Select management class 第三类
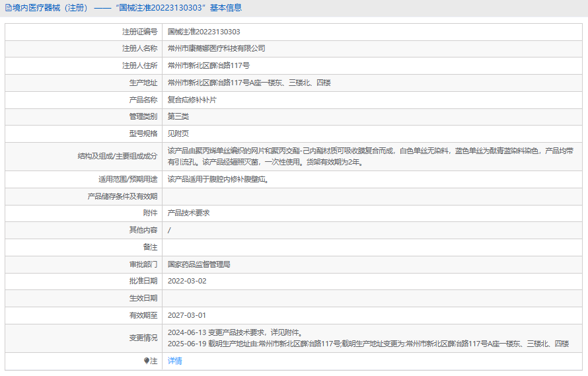 (178, 116)
